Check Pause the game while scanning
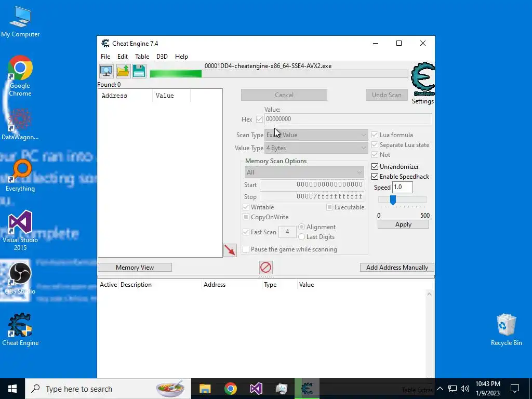 point(246,249)
